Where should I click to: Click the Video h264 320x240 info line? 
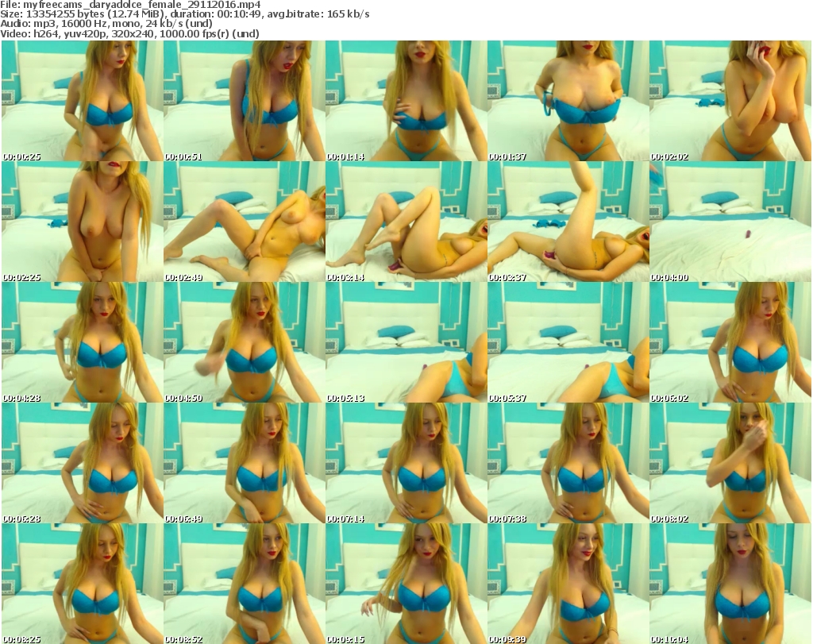[129, 33]
